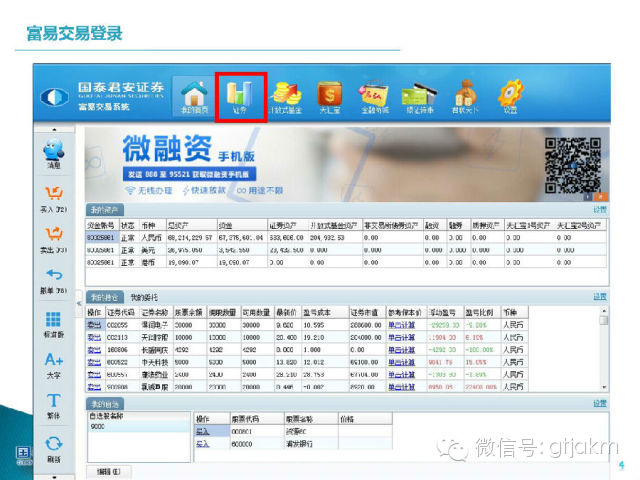Click the 刷新 refresh icon in sidebar
Image resolution: width=640 pixels, height=480 pixels.
point(53,449)
